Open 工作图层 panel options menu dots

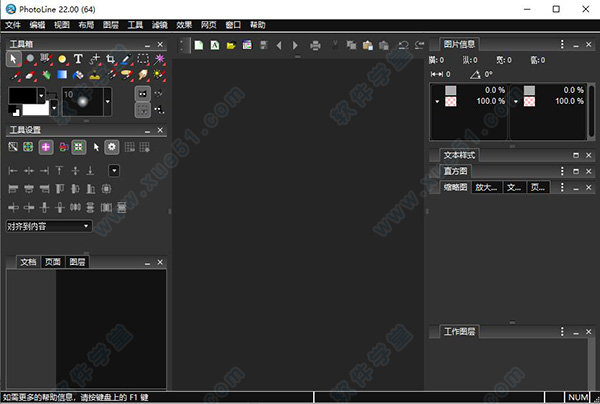[562, 332]
